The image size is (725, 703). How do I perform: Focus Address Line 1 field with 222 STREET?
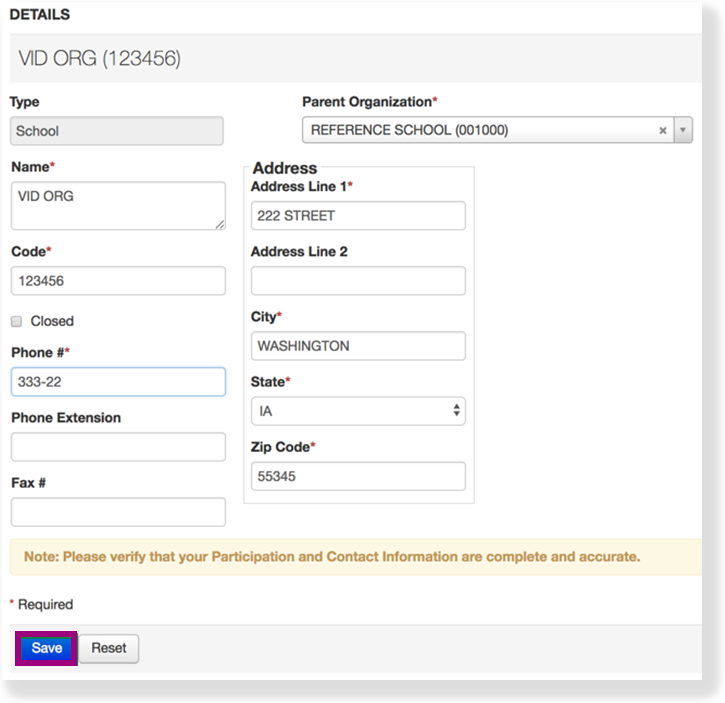[357, 216]
